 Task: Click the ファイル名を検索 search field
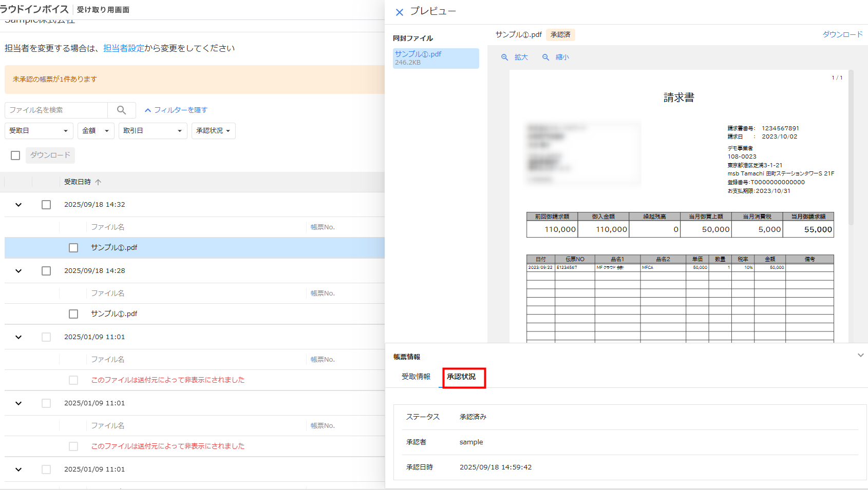pos(56,110)
